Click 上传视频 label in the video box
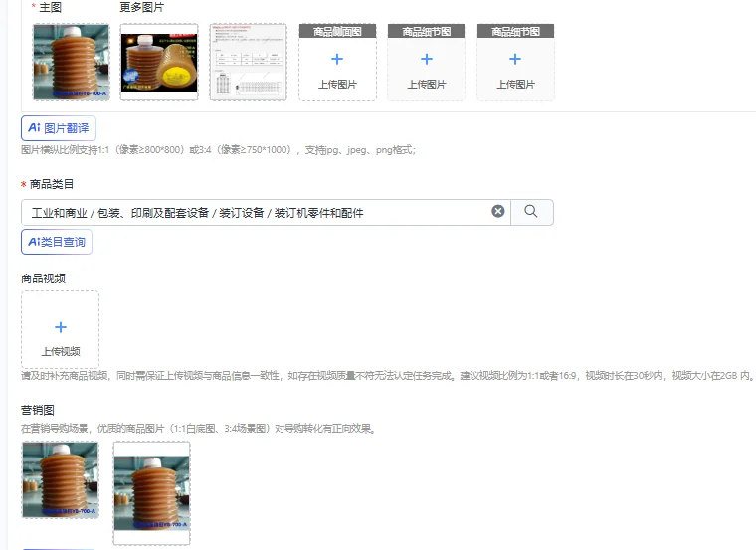 [x=61, y=351]
